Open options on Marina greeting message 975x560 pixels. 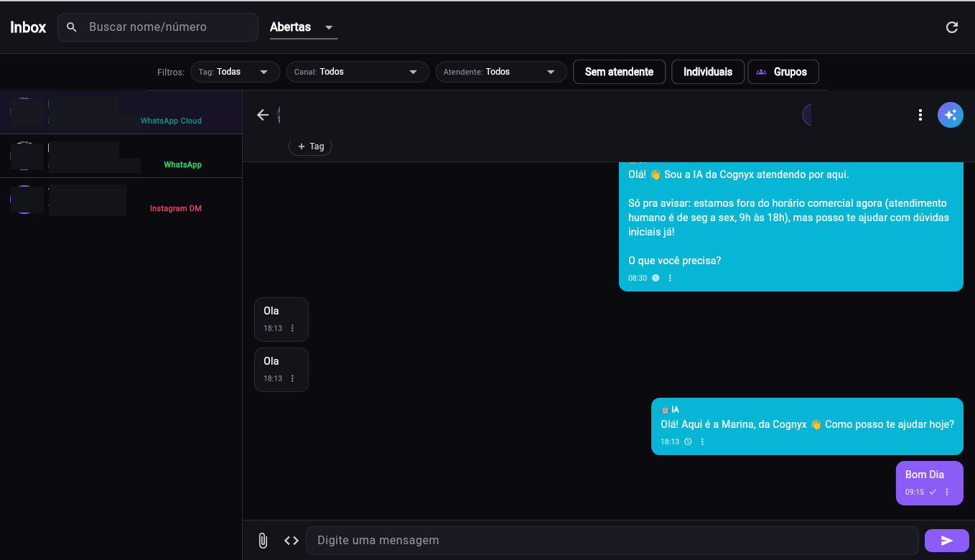click(x=702, y=442)
